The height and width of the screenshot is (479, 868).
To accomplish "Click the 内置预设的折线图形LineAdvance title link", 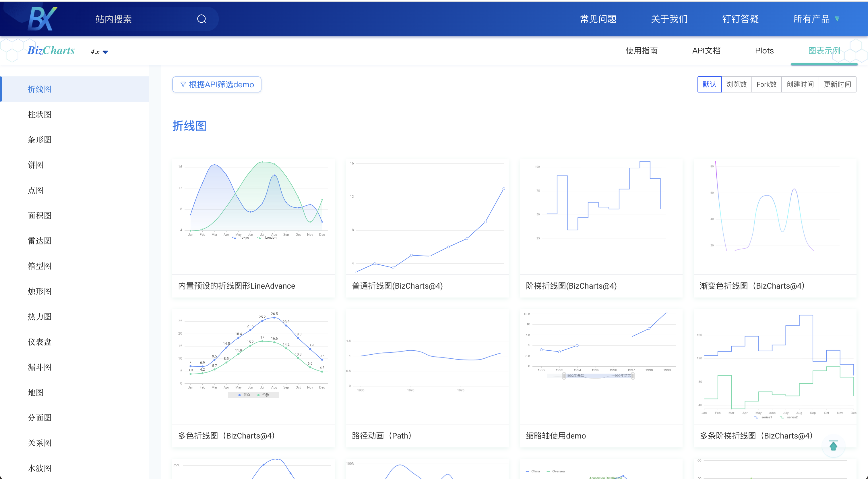I will [237, 286].
